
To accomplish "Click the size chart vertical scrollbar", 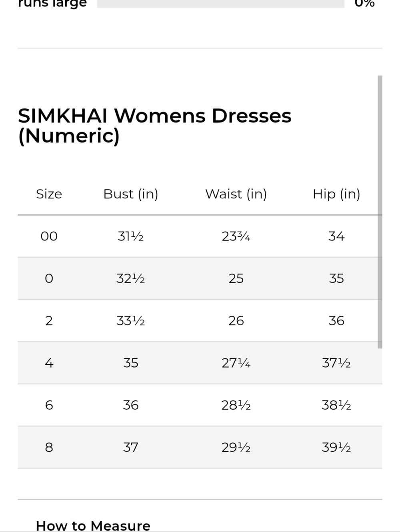I will (380, 212).
